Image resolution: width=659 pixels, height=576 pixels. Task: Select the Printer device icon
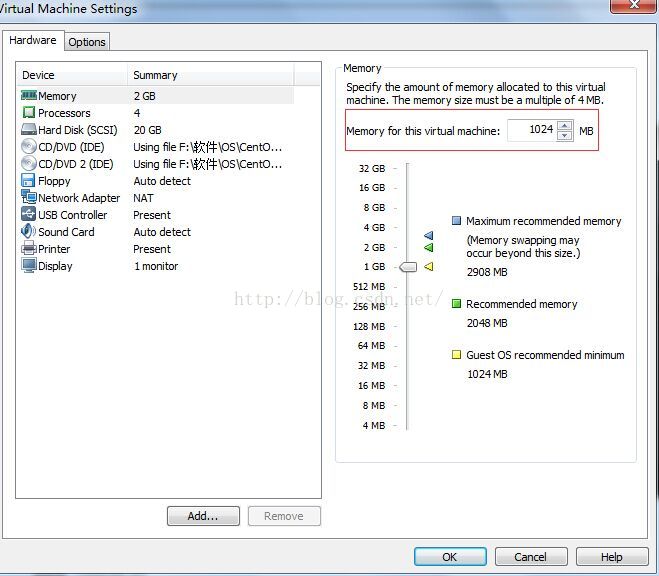(29, 249)
